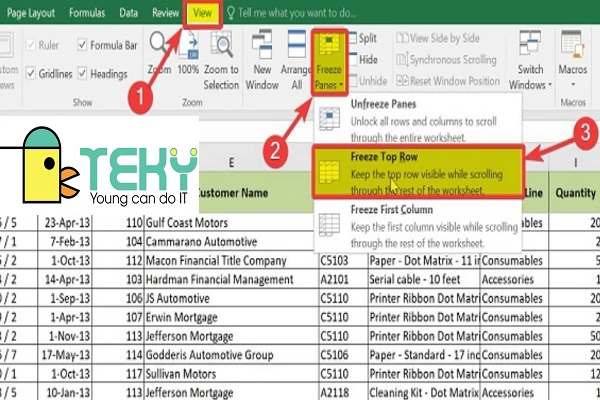Choose Freeze First Column option
Screen dimensions: 600x400
(417, 225)
